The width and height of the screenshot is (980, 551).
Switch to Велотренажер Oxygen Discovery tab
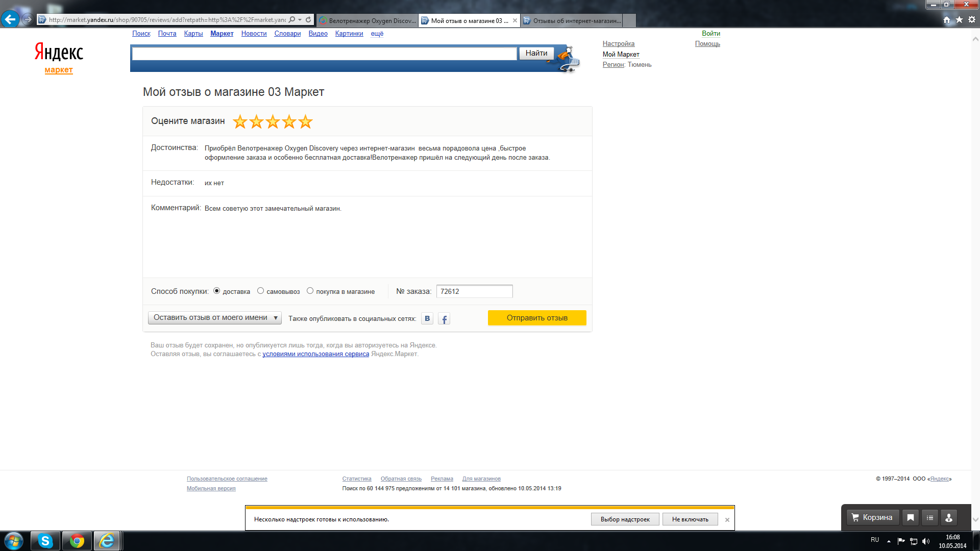(x=367, y=20)
